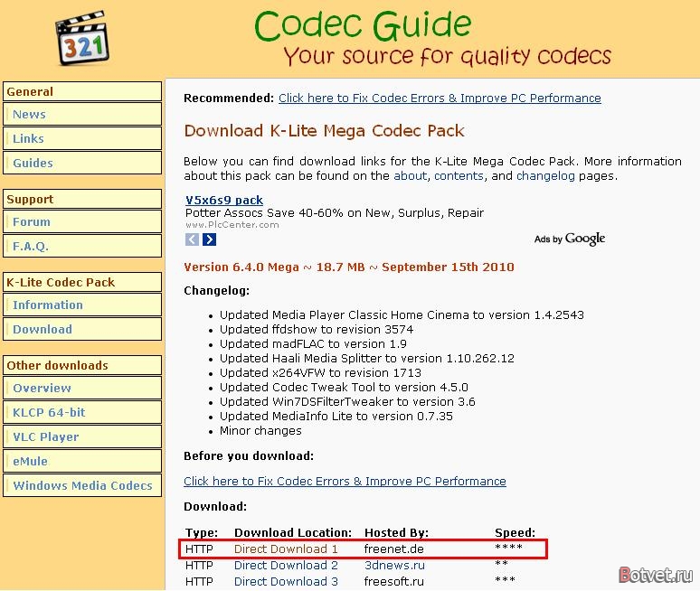This screenshot has height=591, width=700.
Task: Click Updated ffdshow to revision 3574 entry
Action: [317, 330]
